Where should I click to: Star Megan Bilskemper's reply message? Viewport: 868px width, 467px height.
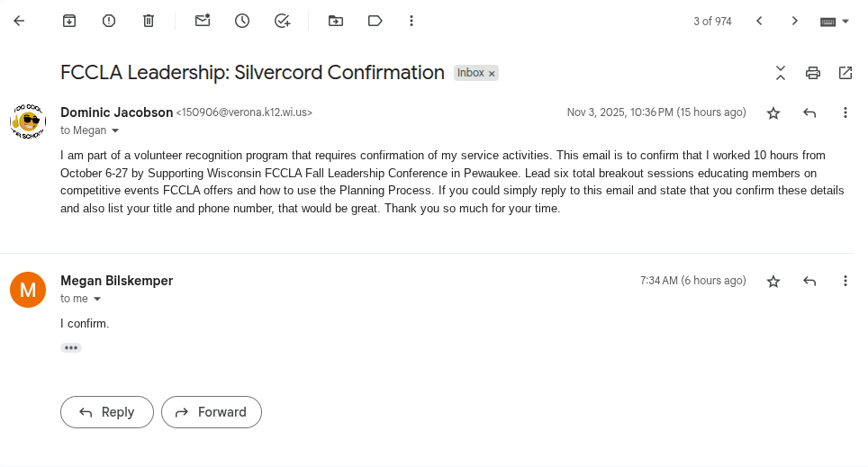point(773,282)
